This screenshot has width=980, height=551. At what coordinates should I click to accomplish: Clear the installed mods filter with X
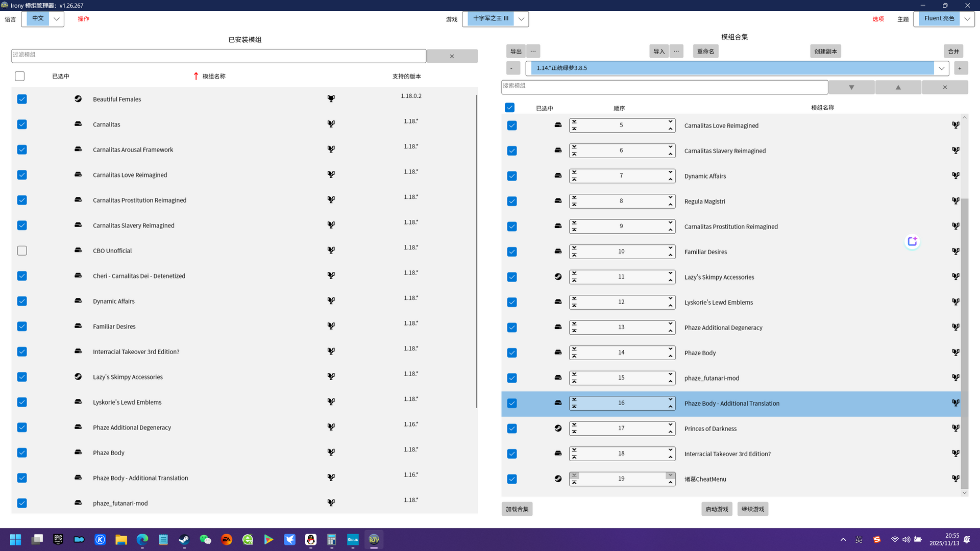click(452, 56)
